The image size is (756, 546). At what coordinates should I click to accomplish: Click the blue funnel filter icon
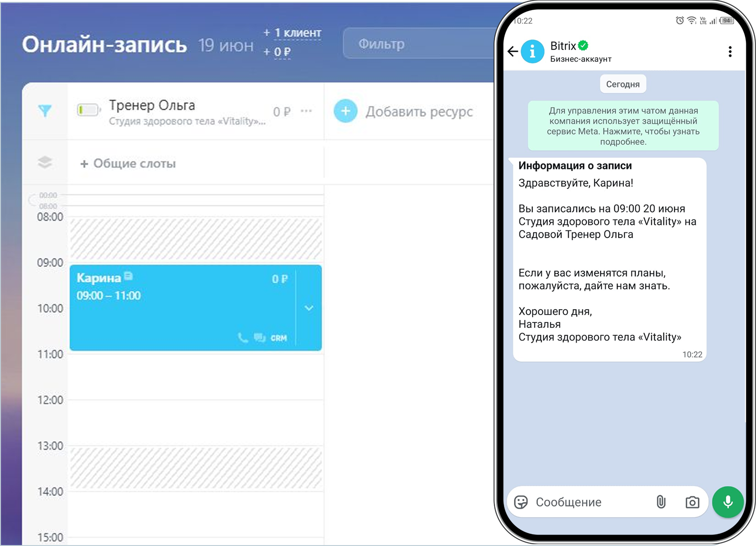(x=45, y=110)
